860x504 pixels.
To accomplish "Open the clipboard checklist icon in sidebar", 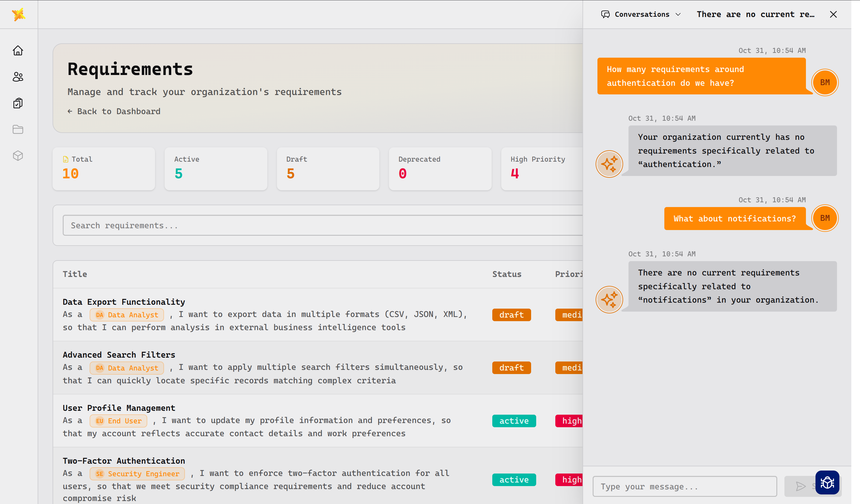I will pos(18,103).
